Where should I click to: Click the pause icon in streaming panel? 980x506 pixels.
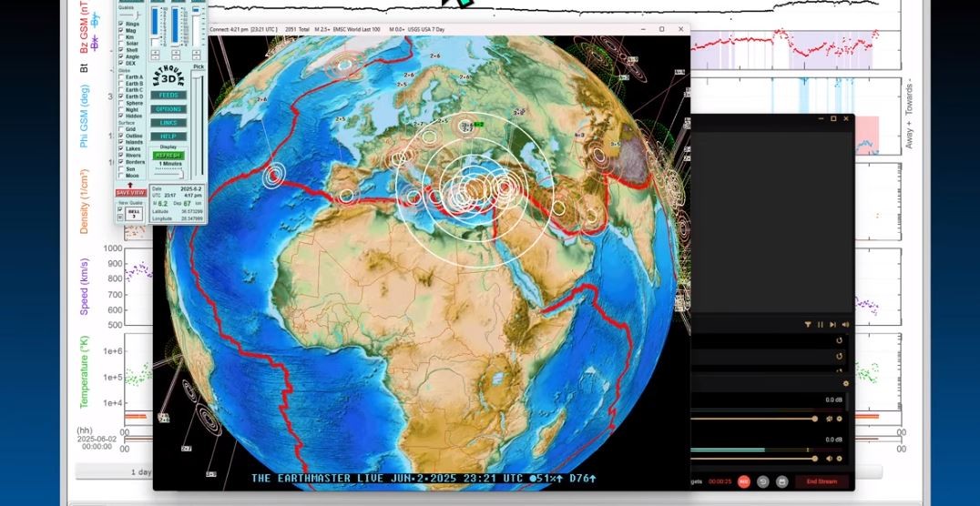[x=820, y=324]
